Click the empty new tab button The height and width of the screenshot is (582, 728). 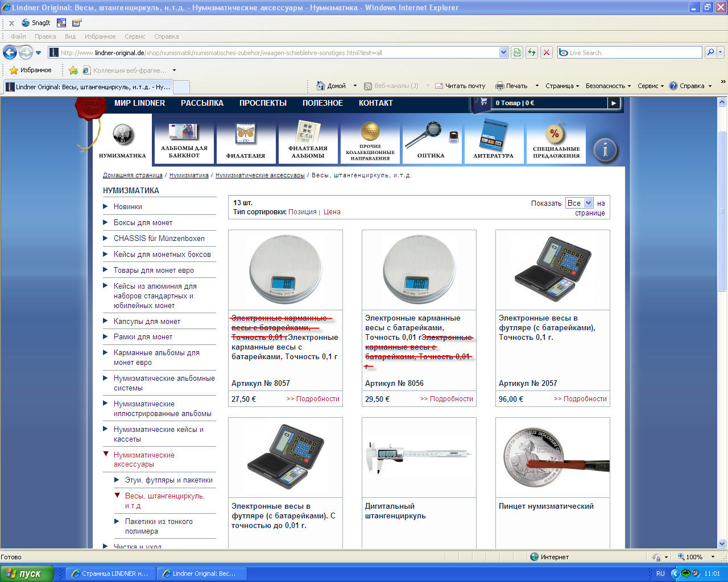[x=181, y=87]
